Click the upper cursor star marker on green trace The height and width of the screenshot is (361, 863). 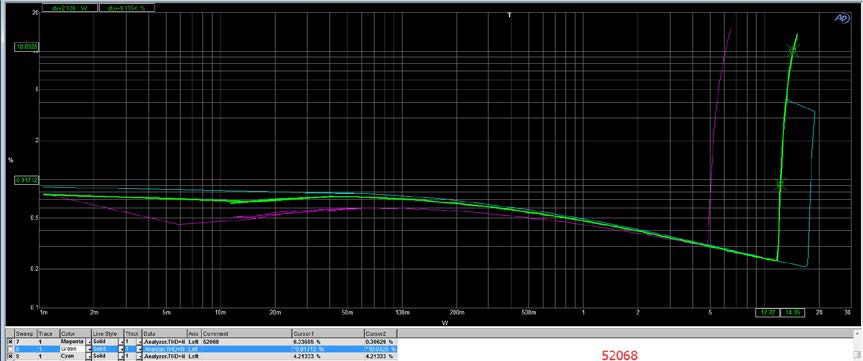coord(792,51)
